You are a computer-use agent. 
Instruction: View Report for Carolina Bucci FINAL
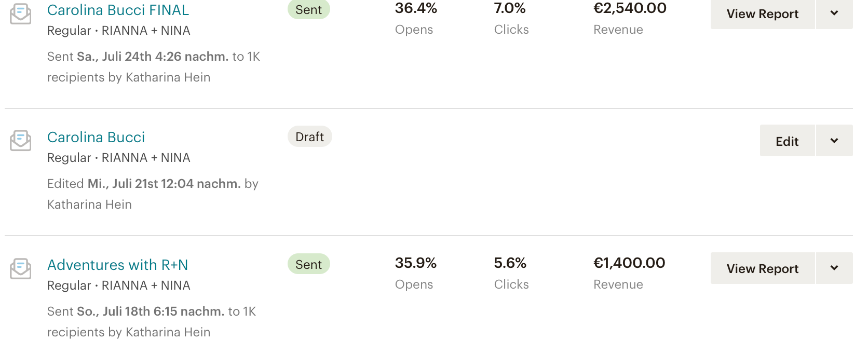click(762, 14)
